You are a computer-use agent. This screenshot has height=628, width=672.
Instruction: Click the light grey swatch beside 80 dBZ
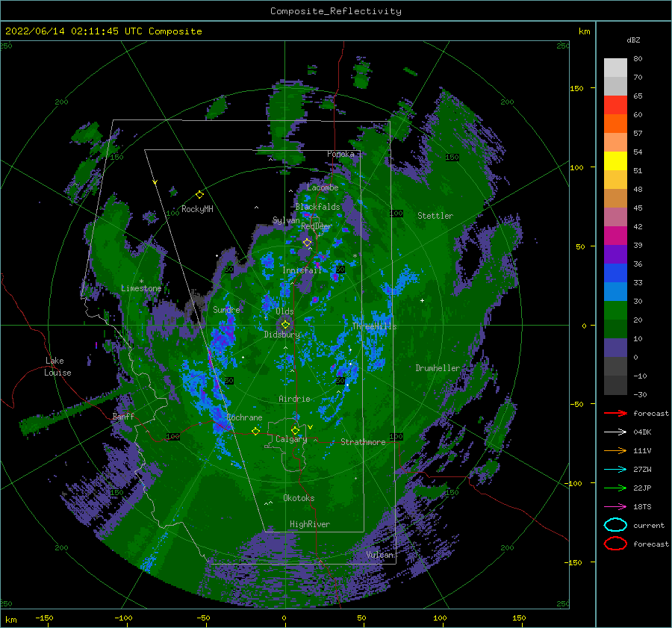coord(615,68)
